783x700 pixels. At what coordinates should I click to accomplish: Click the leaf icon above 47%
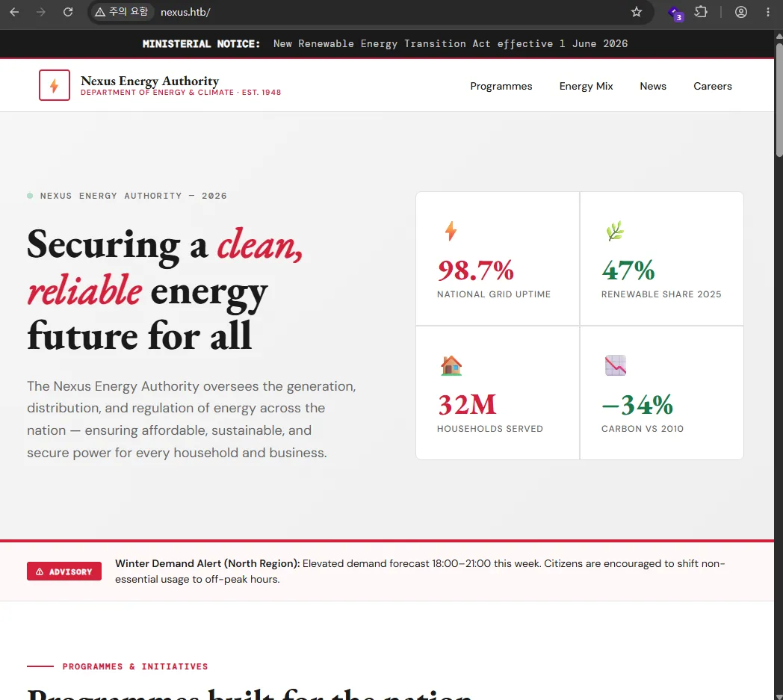coord(615,231)
